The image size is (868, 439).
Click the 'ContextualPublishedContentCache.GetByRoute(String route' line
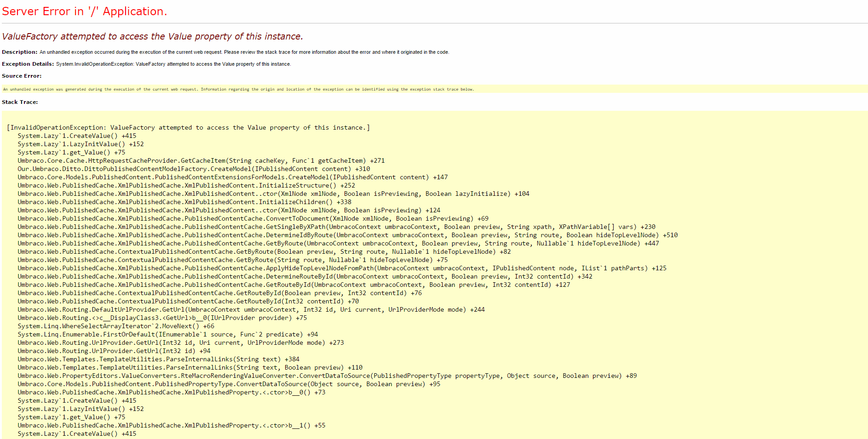233,260
